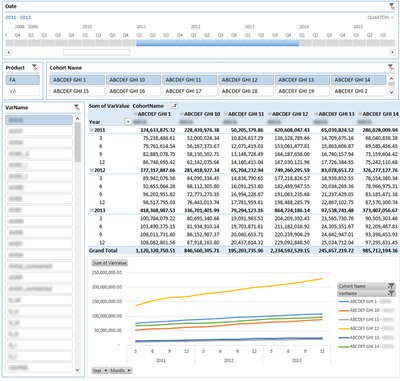
Task: Click Sum of VarValue chart field button
Action: [x=109, y=263]
